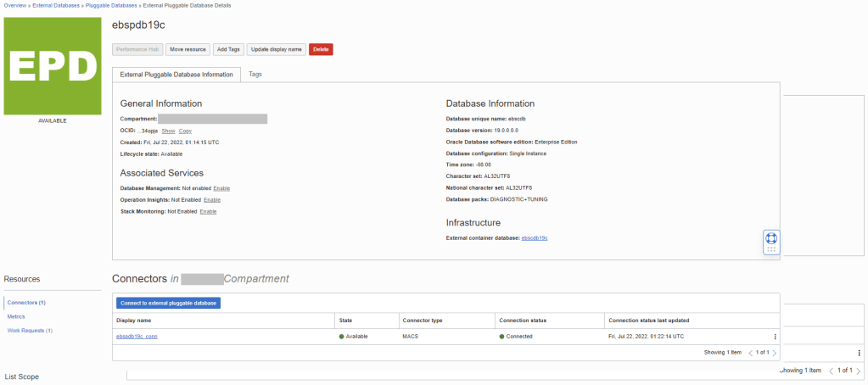Open actions menu for ebspdb19c_conn row
This screenshot has width=868, height=385.
coord(775,337)
